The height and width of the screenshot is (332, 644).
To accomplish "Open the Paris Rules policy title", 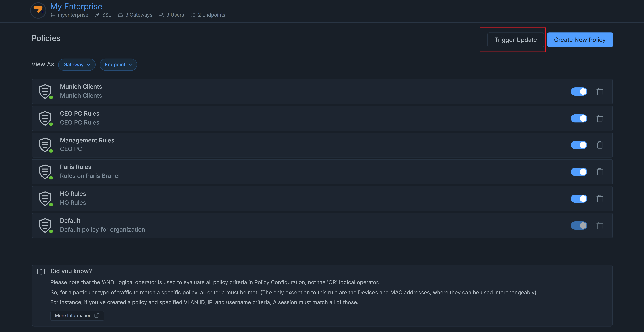I will [76, 167].
